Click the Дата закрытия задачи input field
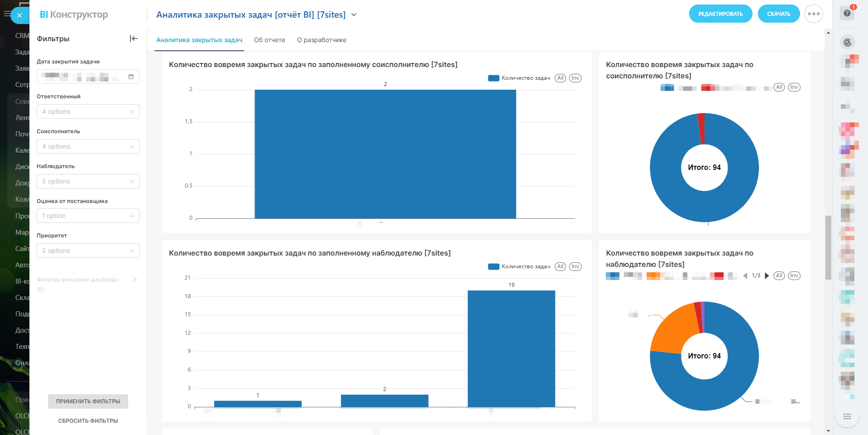The image size is (868, 435). click(82, 77)
